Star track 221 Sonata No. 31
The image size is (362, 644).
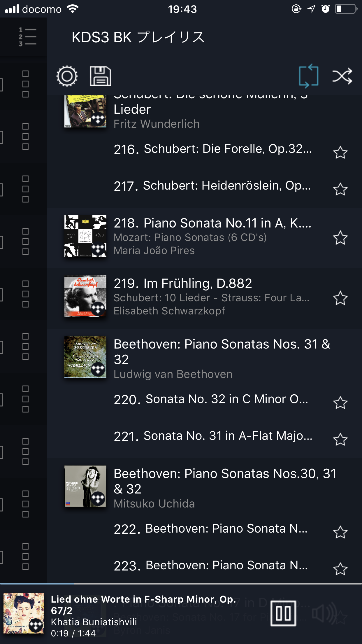coord(340,440)
